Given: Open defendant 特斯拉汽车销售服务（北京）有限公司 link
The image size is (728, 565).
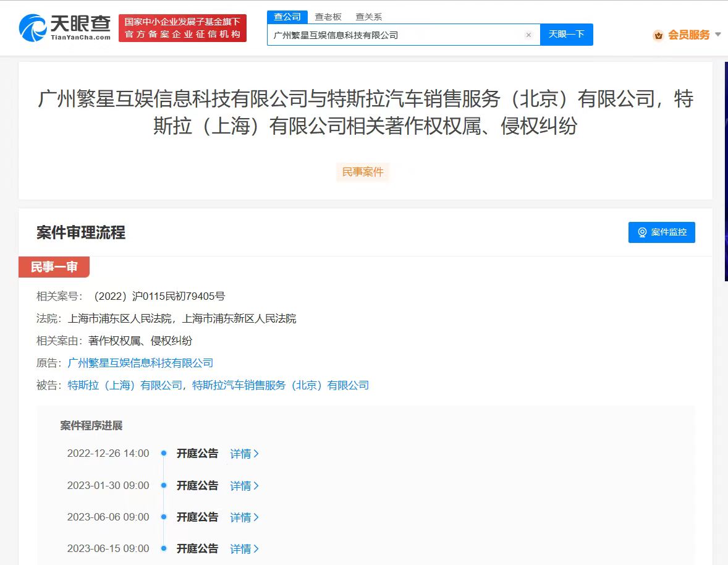Looking at the screenshot, I should (281, 385).
